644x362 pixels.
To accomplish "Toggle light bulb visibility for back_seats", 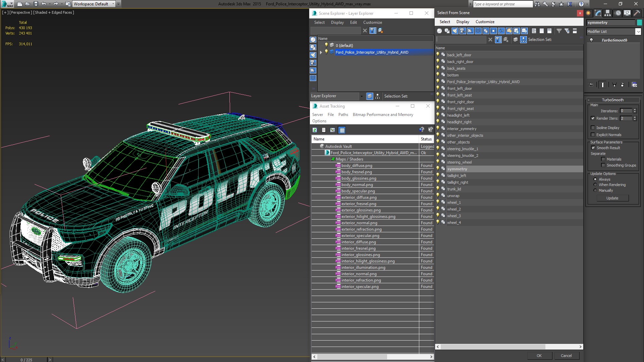I will pyautogui.click(x=438, y=68).
